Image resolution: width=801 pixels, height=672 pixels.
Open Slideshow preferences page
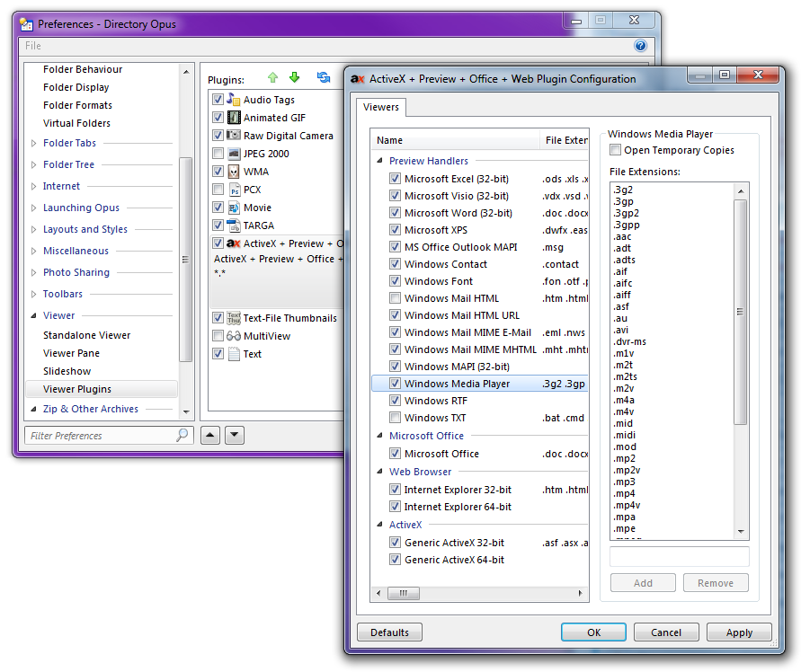tap(67, 371)
